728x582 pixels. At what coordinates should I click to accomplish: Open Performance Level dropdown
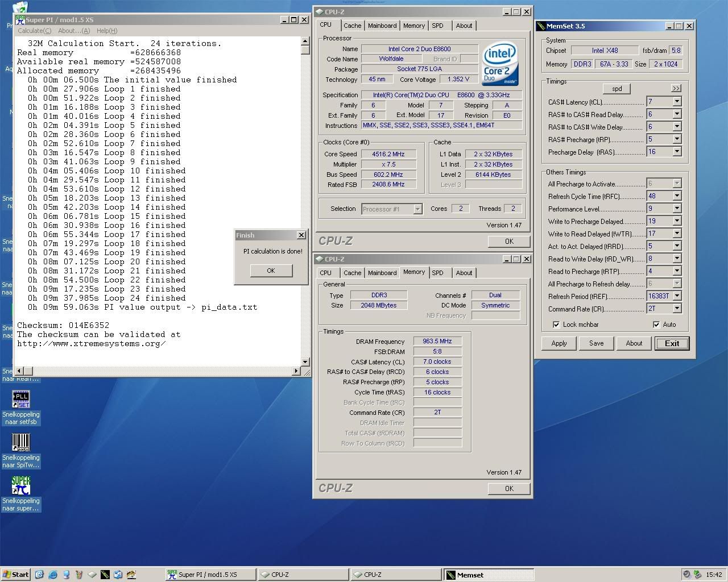(x=677, y=209)
